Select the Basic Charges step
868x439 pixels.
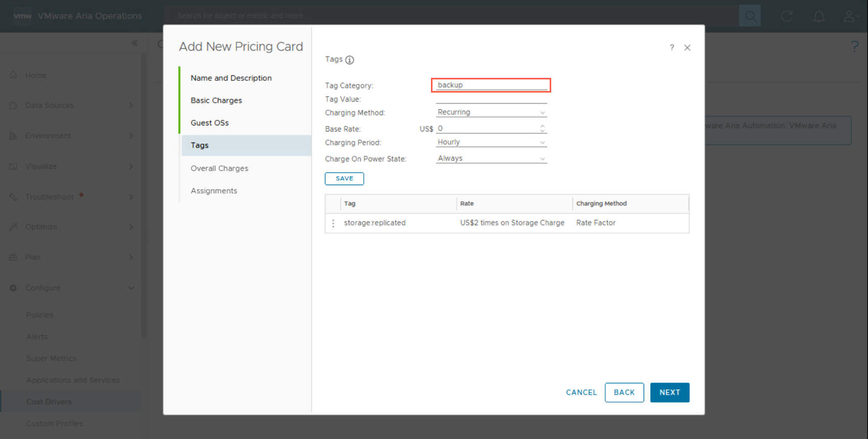pos(216,101)
